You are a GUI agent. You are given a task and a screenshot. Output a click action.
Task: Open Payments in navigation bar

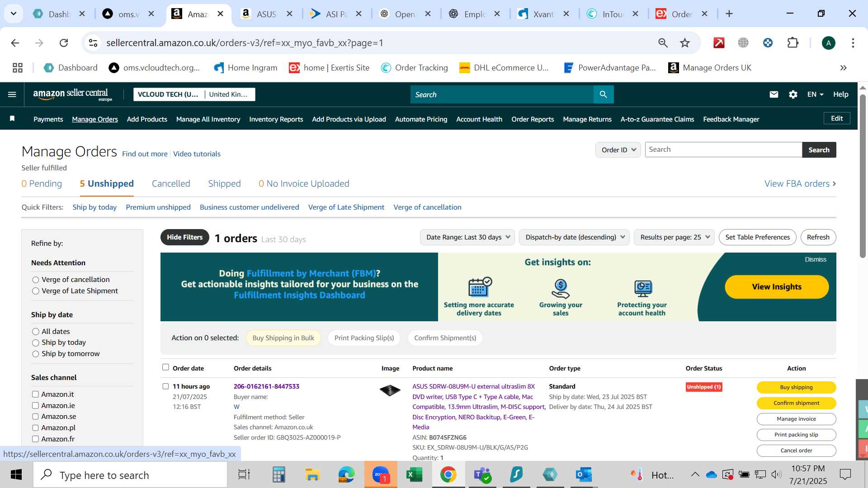pos(48,119)
